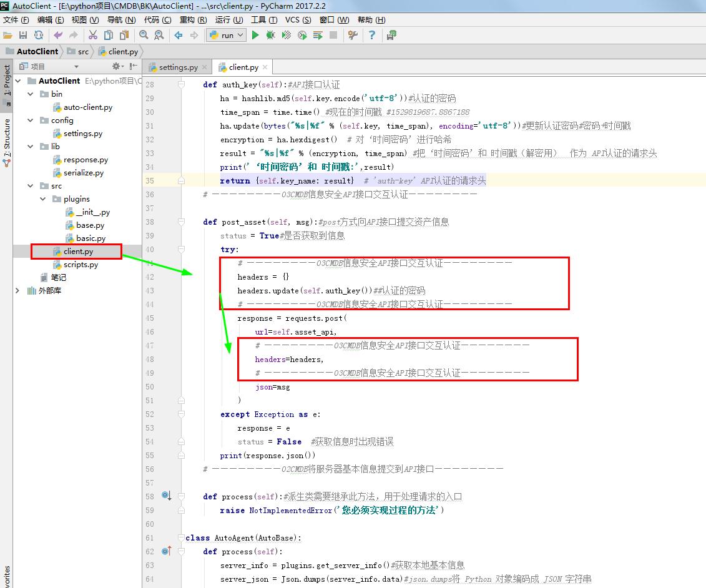Click the overriding method gutter icon on line 62
Viewport: 706px width, 588px height.
tap(167, 551)
